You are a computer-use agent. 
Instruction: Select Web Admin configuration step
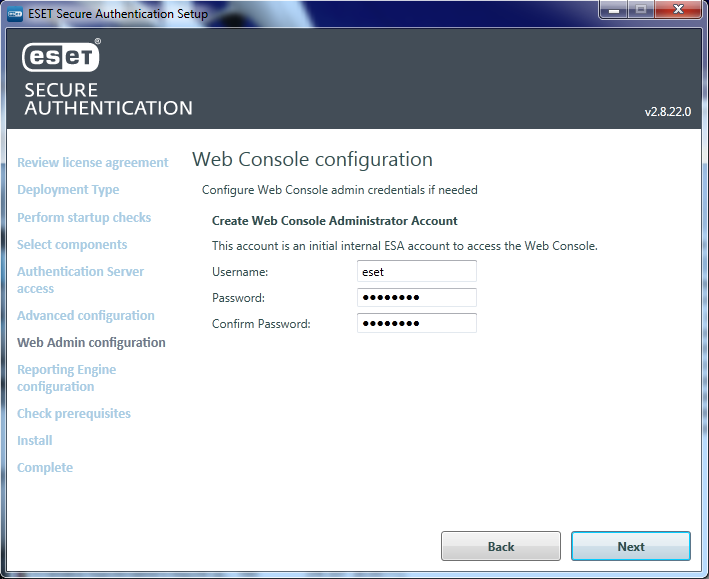(x=91, y=342)
